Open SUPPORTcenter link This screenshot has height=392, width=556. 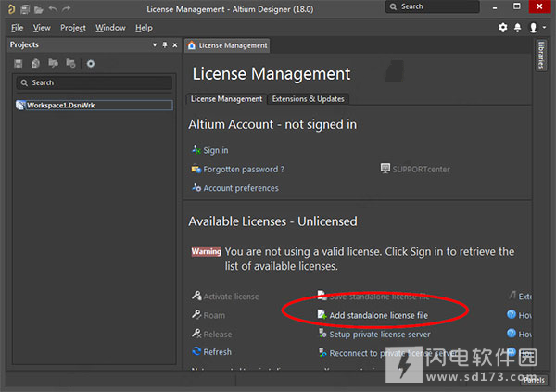pos(421,170)
